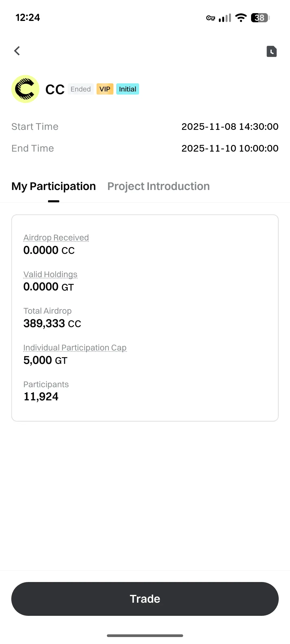Screen dimensions: 290x644
Task: Open the history records icon
Action: coord(271,51)
